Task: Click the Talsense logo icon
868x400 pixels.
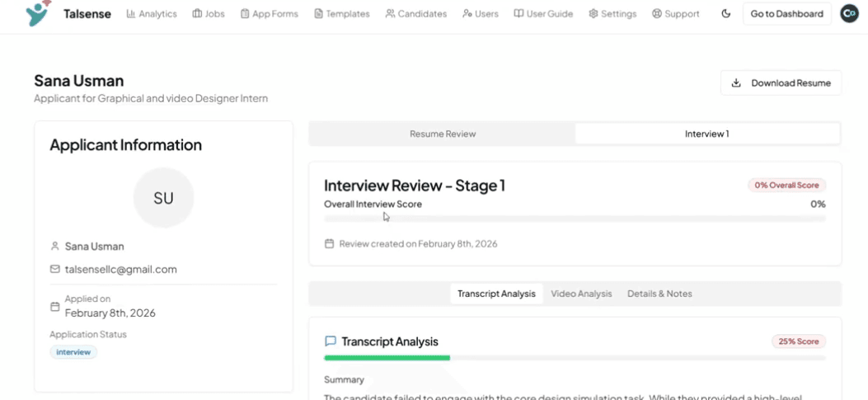Action: tap(38, 13)
